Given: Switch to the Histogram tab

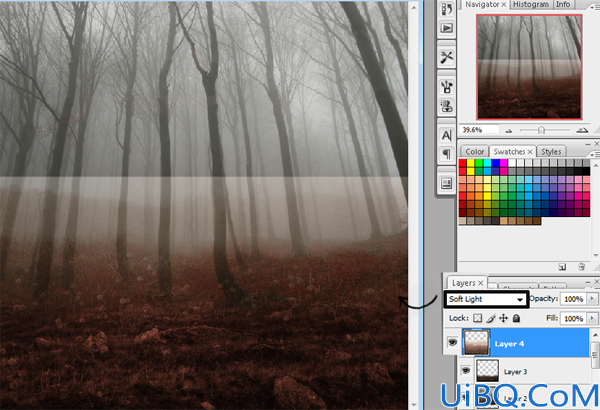Looking at the screenshot, I should [530, 5].
